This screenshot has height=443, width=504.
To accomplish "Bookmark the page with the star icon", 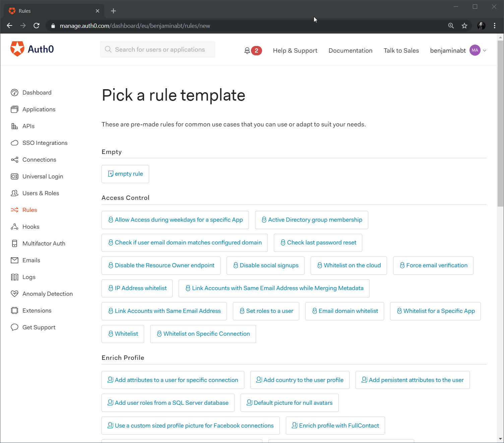I will tap(464, 25).
